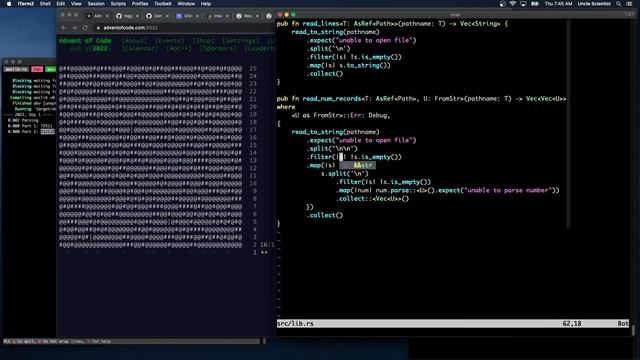Screen dimensions: 640x360
Task: Open the [Calendar] link
Action: click(x=140, y=49)
